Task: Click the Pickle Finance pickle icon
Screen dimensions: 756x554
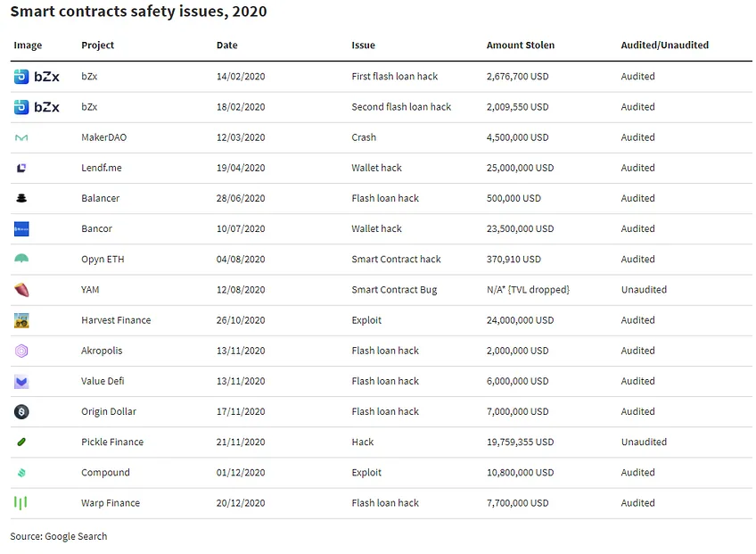Action: point(21,442)
